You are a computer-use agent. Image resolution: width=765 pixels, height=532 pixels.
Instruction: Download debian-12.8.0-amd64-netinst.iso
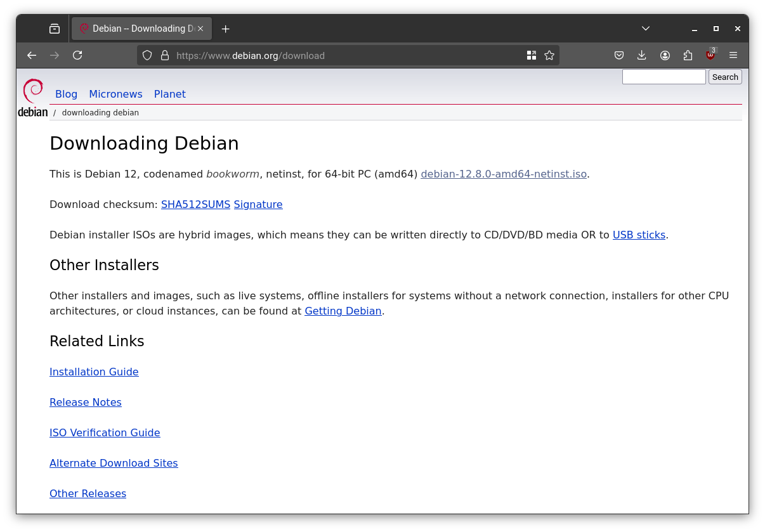pyautogui.click(x=504, y=174)
